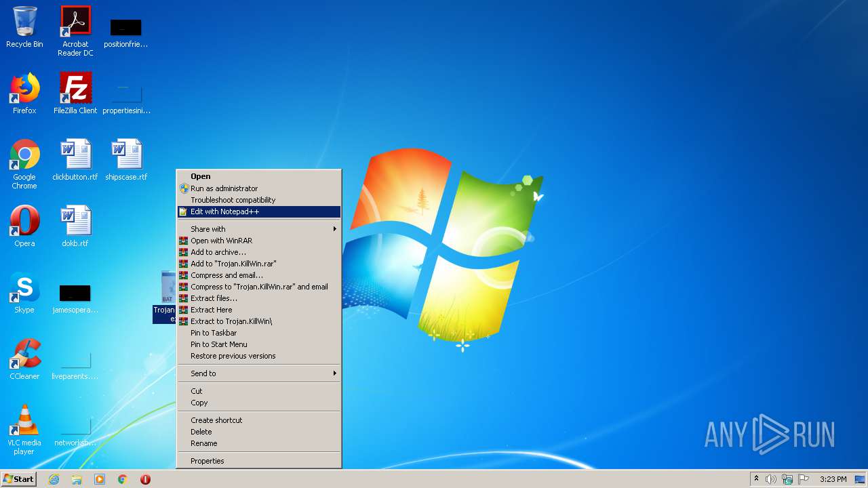Click the Show desktop button
868x488 pixels.
[861, 479]
